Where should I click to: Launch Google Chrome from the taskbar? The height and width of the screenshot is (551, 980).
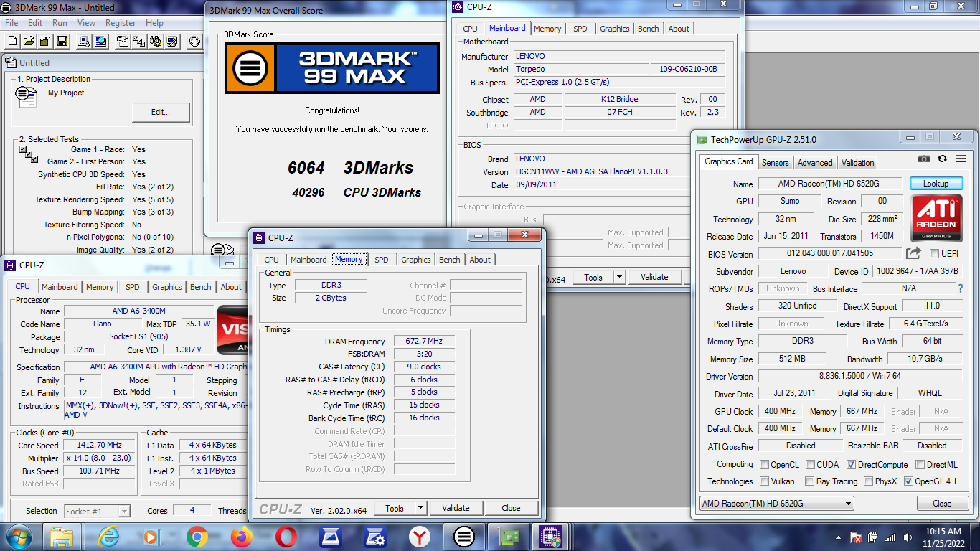[197, 537]
